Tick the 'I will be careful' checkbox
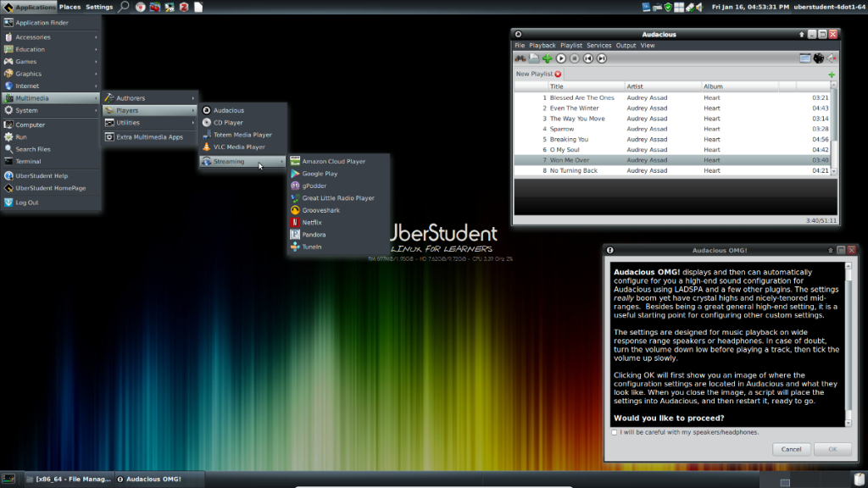The height and width of the screenshot is (488, 868). tap(615, 432)
